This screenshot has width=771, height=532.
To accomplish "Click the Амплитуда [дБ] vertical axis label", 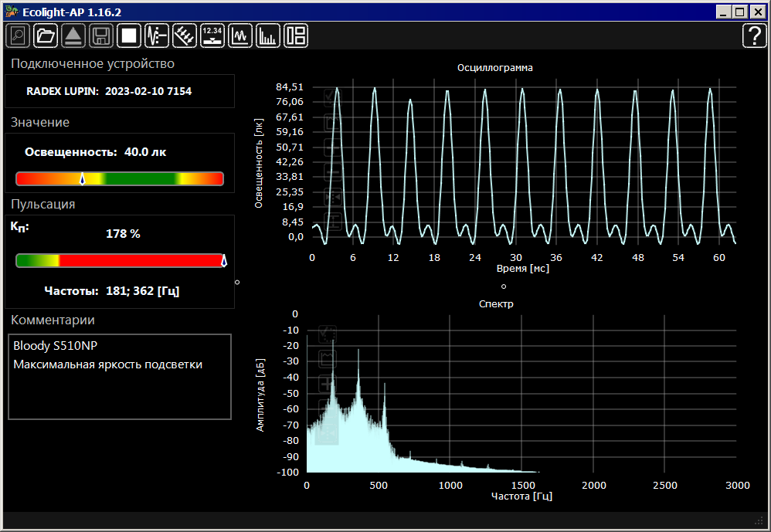I will coord(260,395).
